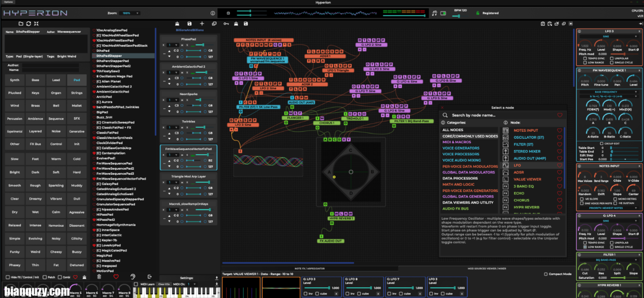Viewport: 644px width, 298px height.
Task: Open the preset folder icon
Action: (x=21, y=24)
